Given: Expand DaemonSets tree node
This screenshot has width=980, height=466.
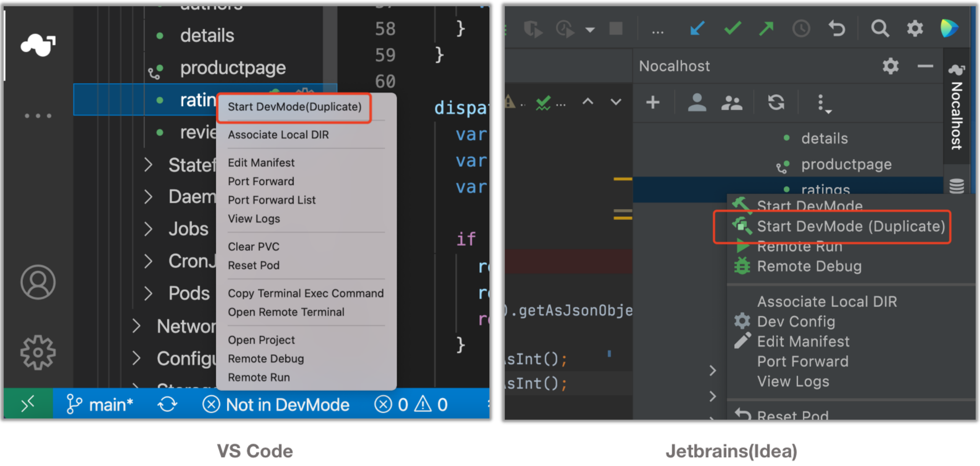Looking at the screenshot, I should tap(148, 197).
